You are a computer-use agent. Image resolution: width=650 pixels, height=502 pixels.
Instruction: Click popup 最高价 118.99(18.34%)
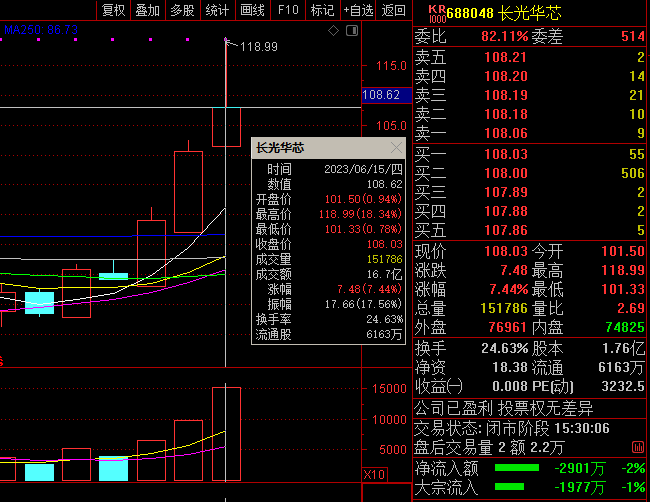point(360,214)
